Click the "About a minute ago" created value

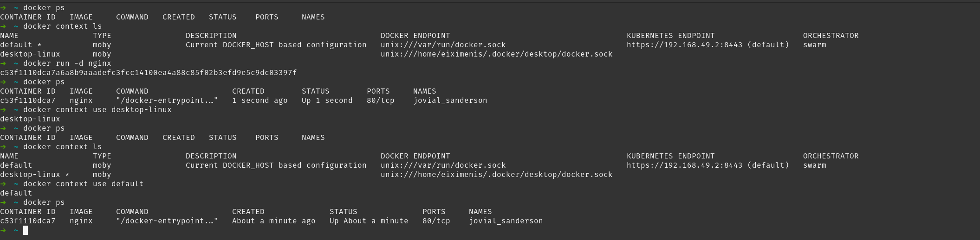point(273,221)
